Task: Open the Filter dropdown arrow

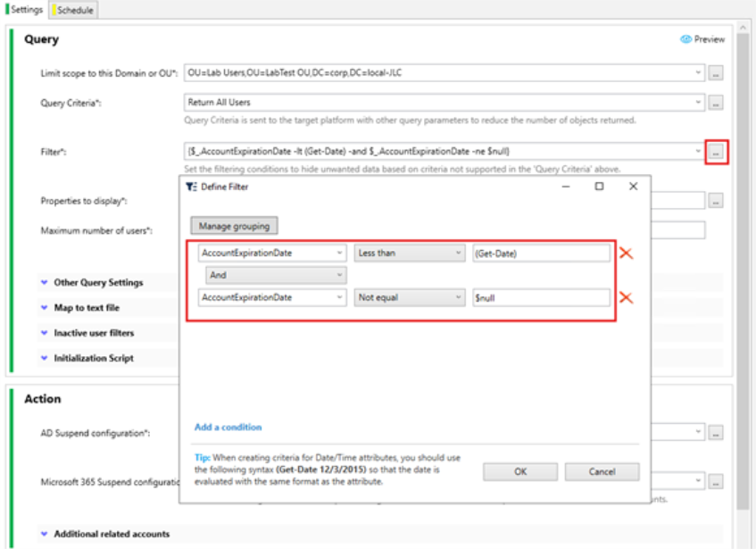Action: click(x=698, y=152)
